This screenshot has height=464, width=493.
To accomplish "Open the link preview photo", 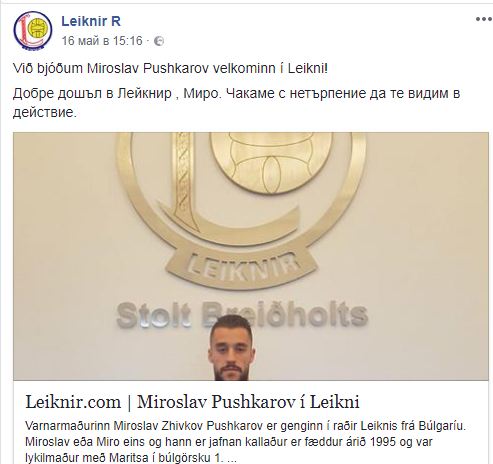I will click(251, 256).
